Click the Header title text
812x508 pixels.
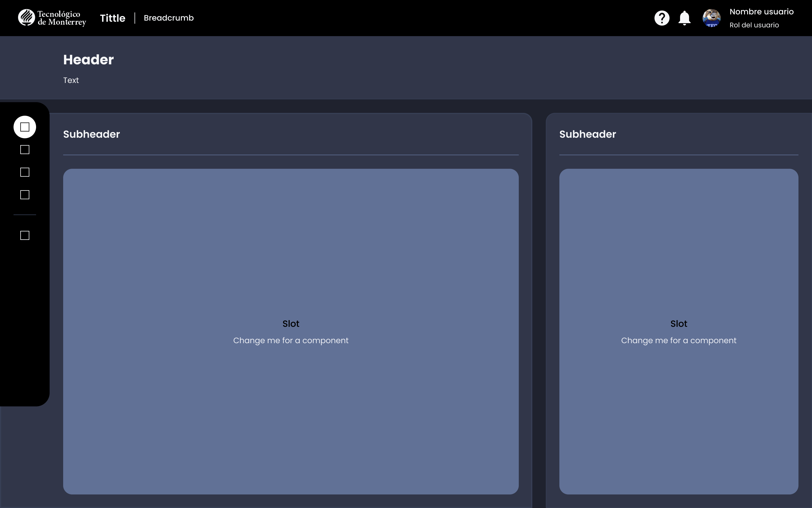pyautogui.click(x=88, y=60)
